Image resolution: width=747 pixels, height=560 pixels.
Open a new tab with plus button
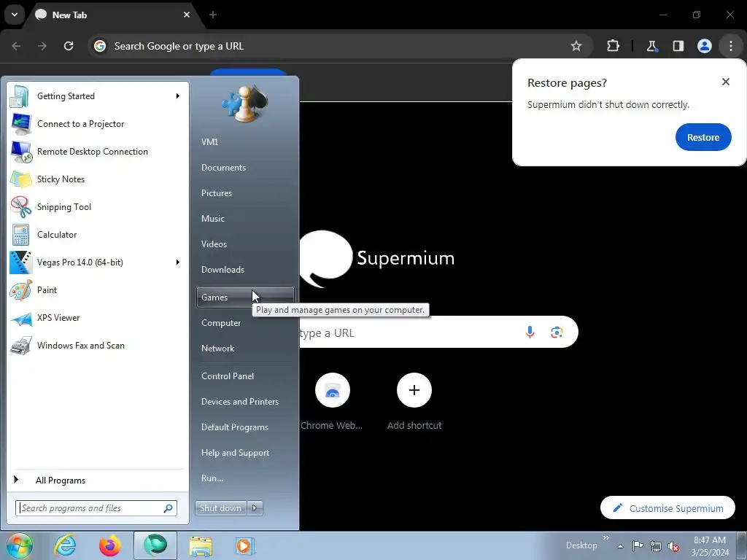213,15
